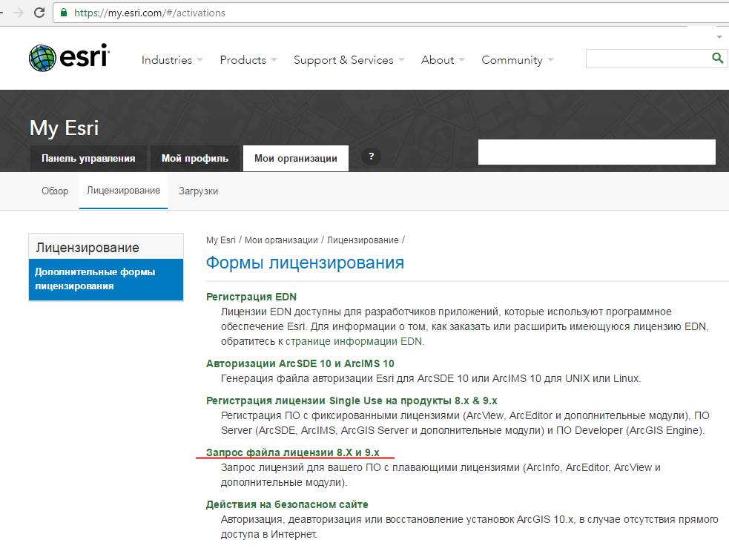Click in the site search field
Image resolution: width=729 pixels, height=560 pixels.
(x=647, y=59)
